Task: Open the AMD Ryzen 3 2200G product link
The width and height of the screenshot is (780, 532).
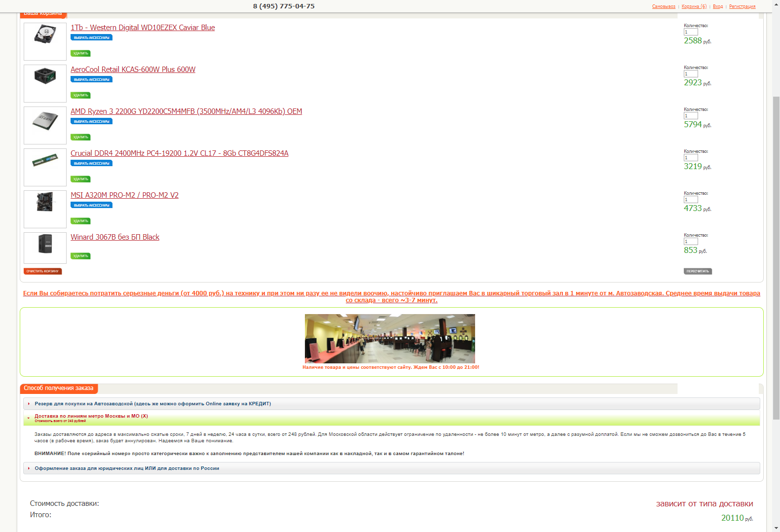Action: pos(186,111)
